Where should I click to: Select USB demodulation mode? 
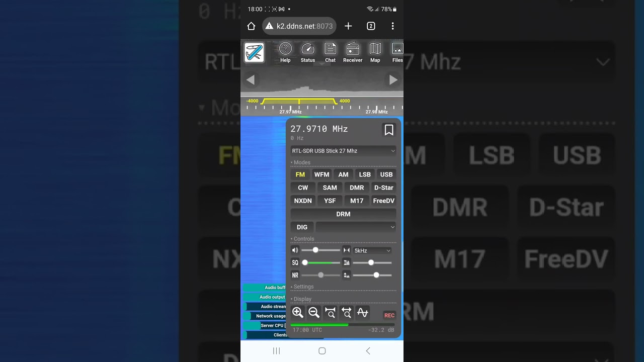pos(386,174)
